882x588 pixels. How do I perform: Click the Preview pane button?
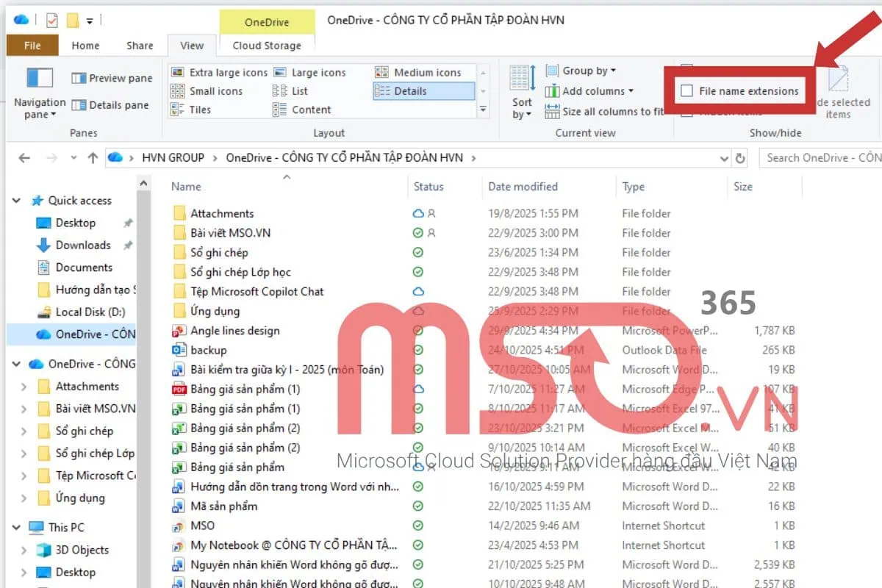[112, 79]
